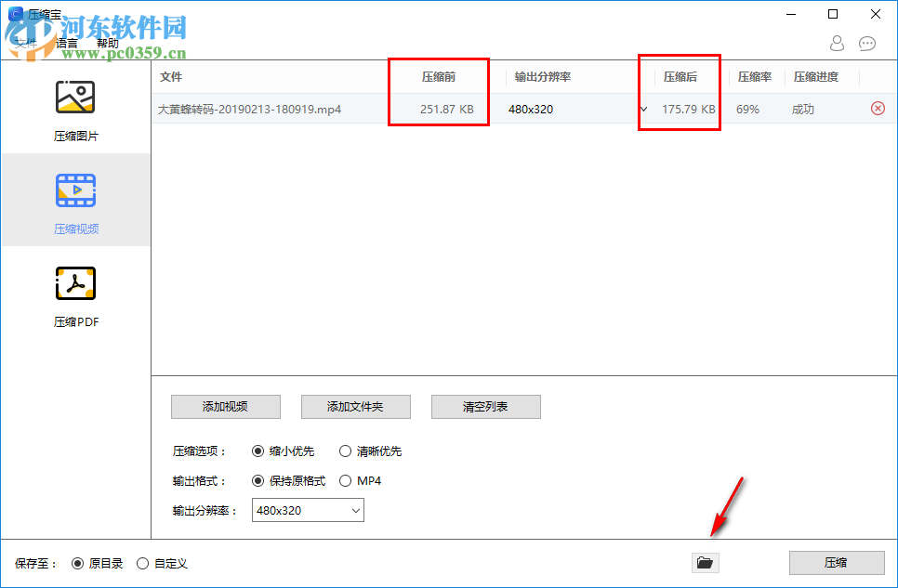The width and height of the screenshot is (898, 588).
Task: Expand the resolution chevron in the file row
Action: coord(642,109)
